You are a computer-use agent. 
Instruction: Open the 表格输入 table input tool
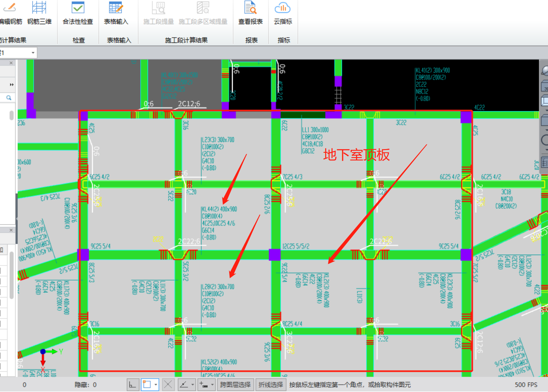click(116, 13)
